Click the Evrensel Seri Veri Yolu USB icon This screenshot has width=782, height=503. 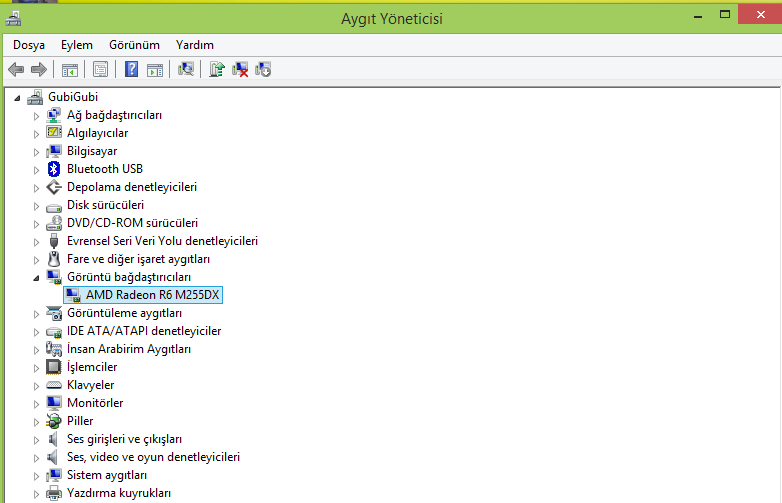(54, 241)
